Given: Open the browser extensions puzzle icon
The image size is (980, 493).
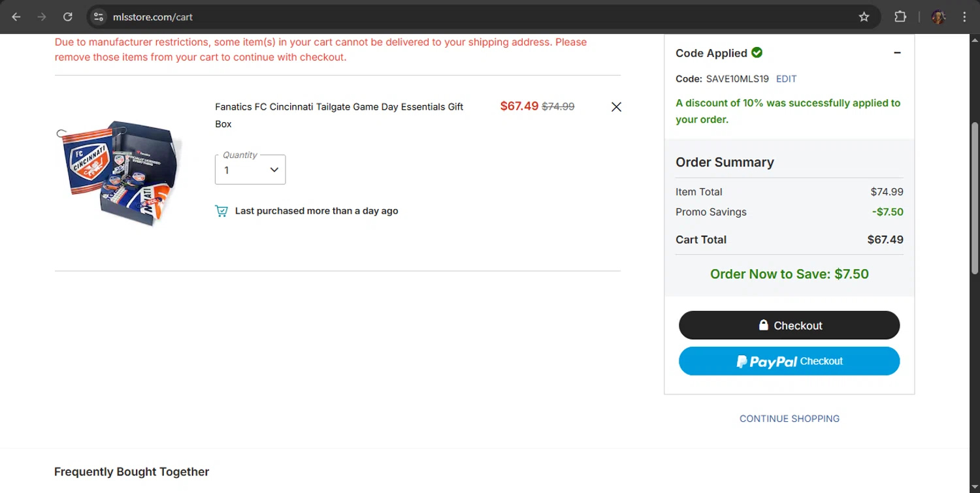Looking at the screenshot, I should [x=900, y=17].
